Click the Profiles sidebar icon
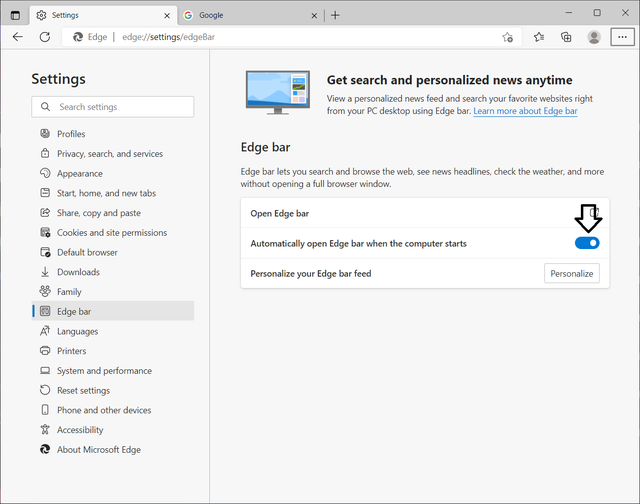 coord(45,133)
